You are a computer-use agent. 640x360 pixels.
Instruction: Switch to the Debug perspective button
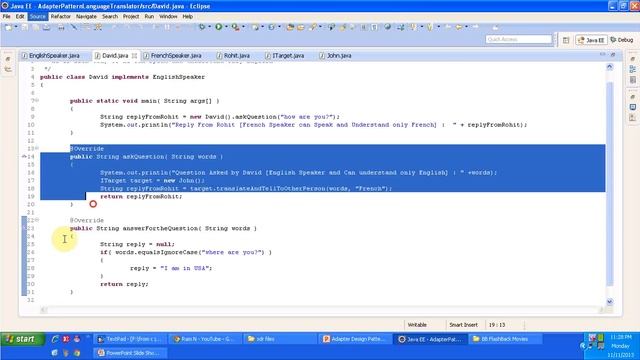(622, 40)
